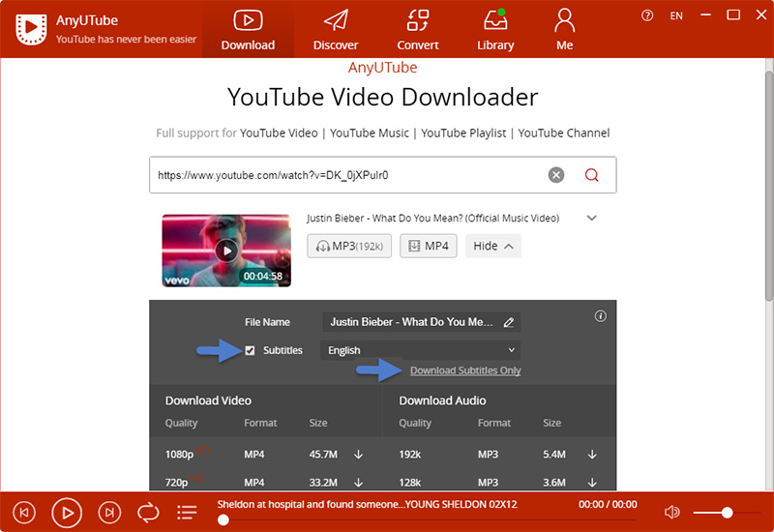Click the red search magnifier icon
This screenshot has width=774, height=532.
pyautogui.click(x=591, y=175)
